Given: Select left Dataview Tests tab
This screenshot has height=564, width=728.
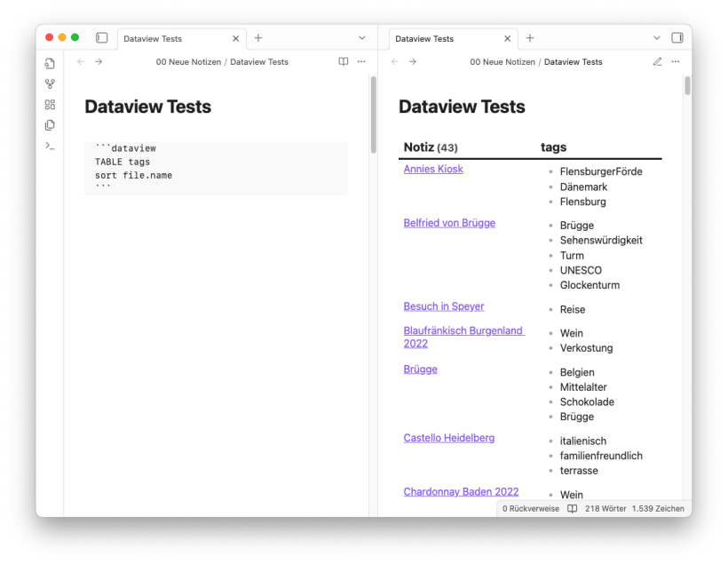Looking at the screenshot, I should (181, 38).
